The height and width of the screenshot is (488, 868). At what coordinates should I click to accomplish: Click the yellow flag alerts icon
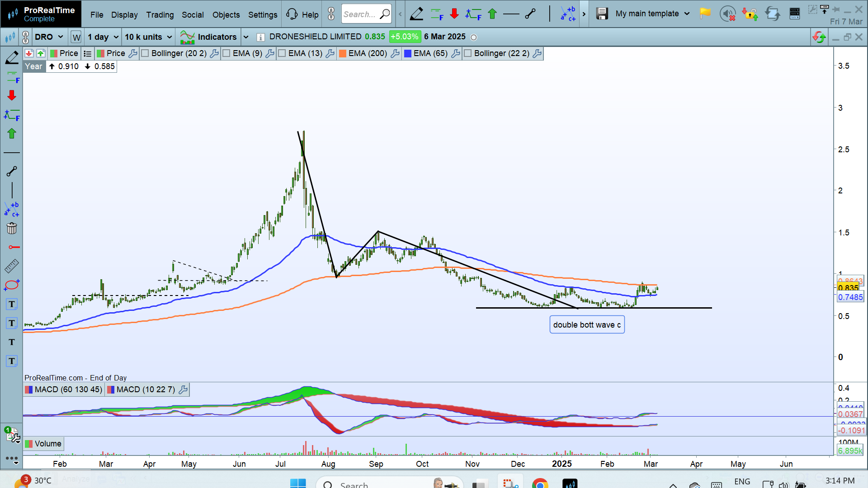pos(705,14)
